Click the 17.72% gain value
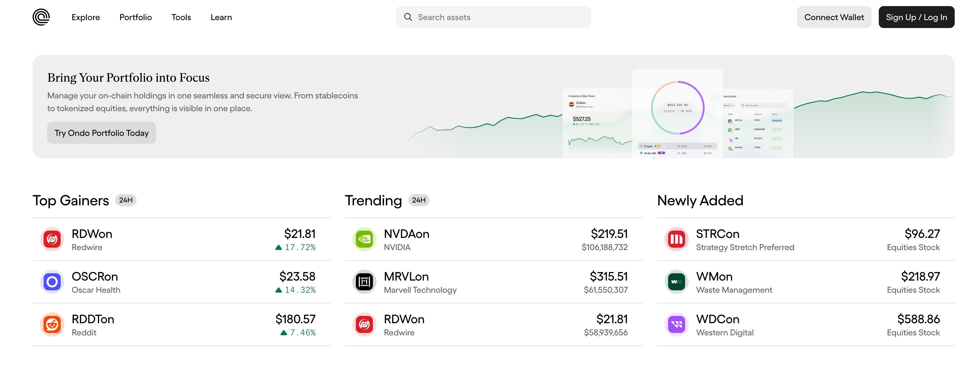Image resolution: width=980 pixels, height=368 pixels. pos(295,247)
